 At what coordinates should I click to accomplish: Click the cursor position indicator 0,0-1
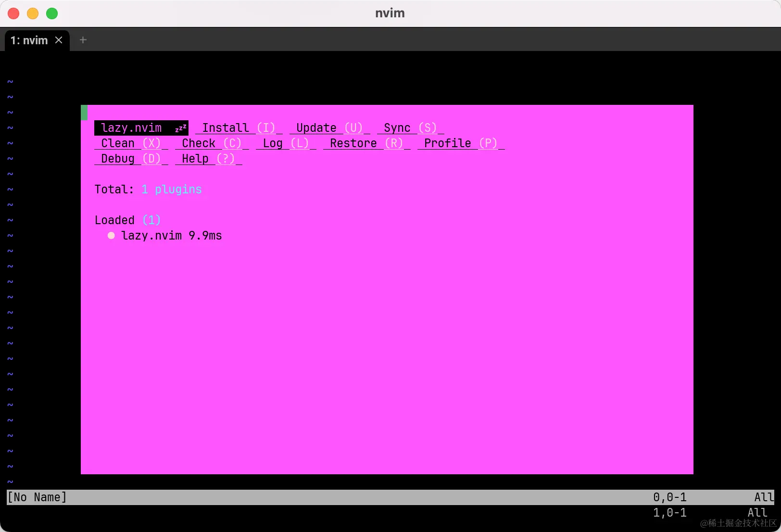[x=669, y=497]
